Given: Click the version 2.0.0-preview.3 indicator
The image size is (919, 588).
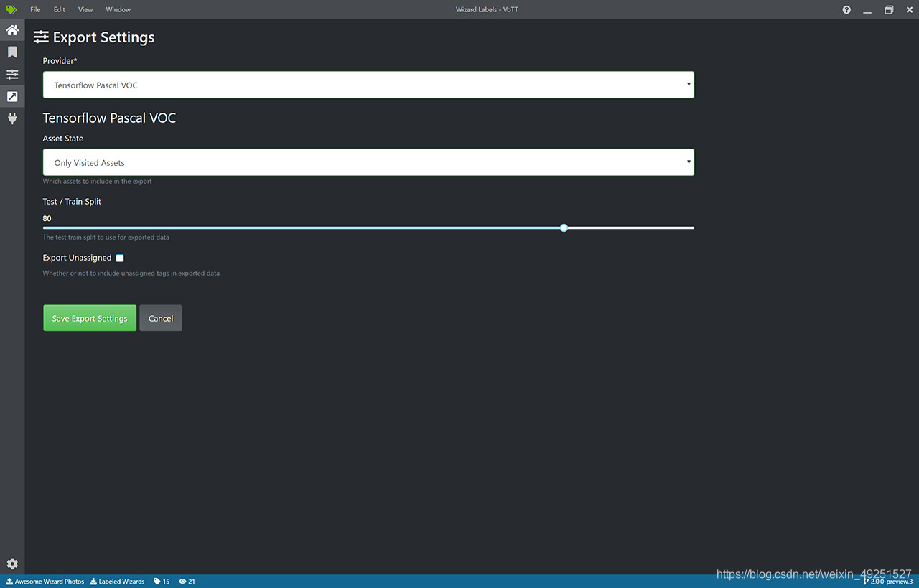Looking at the screenshot, I should click(888, 582).
